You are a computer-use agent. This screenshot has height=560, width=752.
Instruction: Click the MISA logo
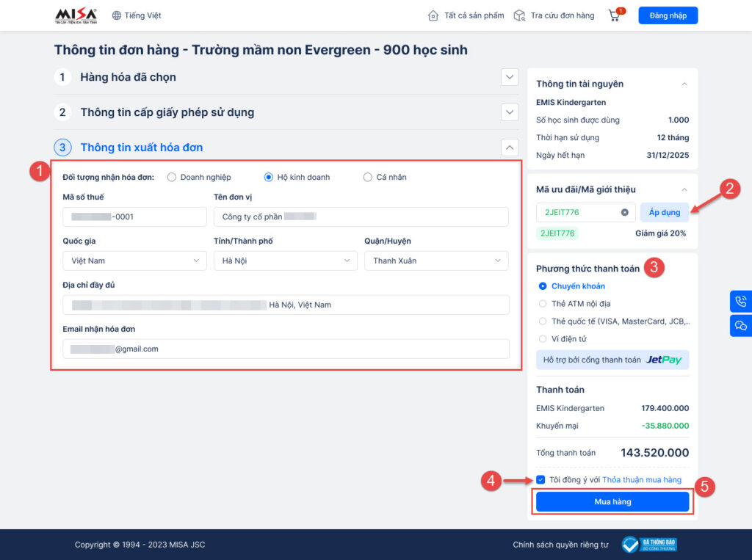[x=76, y=15]
